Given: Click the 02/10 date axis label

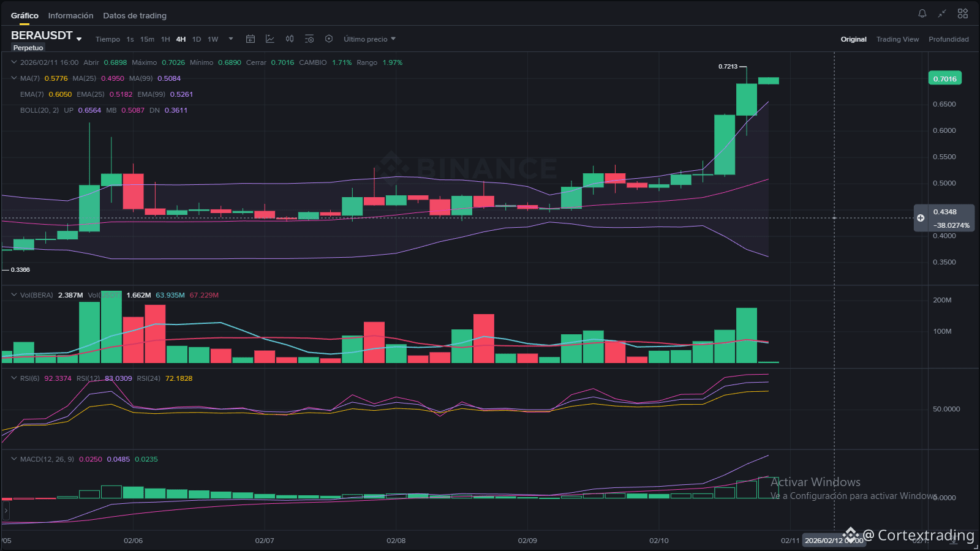Looking at the screenshot, I should coord(659,541).
